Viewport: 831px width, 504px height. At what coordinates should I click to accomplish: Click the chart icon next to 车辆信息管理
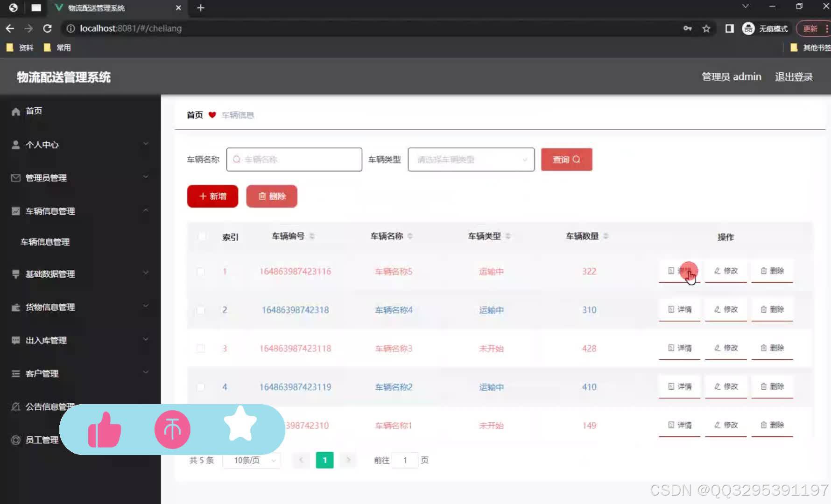[x=16, y=211]
